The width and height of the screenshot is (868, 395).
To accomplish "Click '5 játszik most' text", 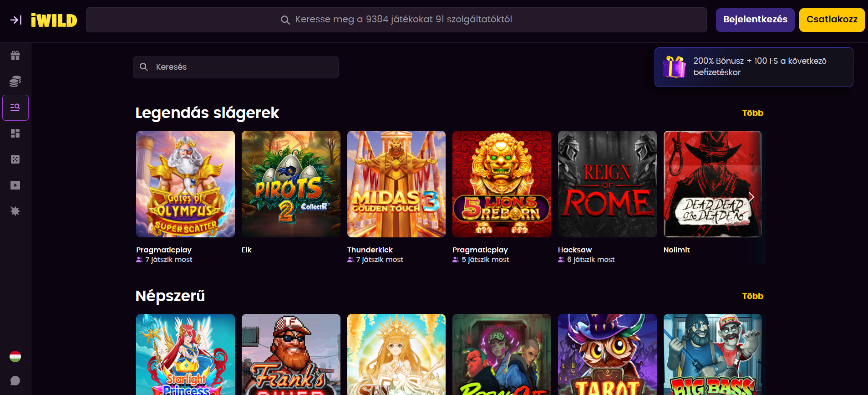I will click(x=485, y=260).
